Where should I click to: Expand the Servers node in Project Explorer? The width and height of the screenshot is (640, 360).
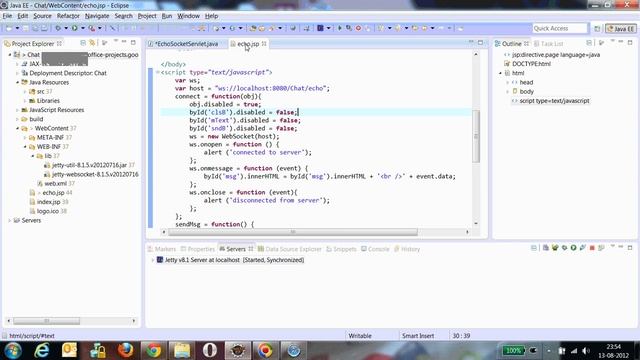(x=9, y=220)
